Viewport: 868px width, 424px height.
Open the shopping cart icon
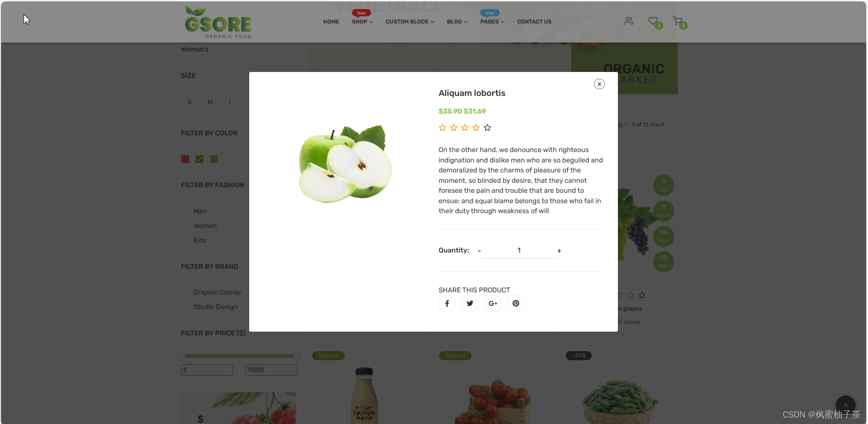tap(677, 21)
